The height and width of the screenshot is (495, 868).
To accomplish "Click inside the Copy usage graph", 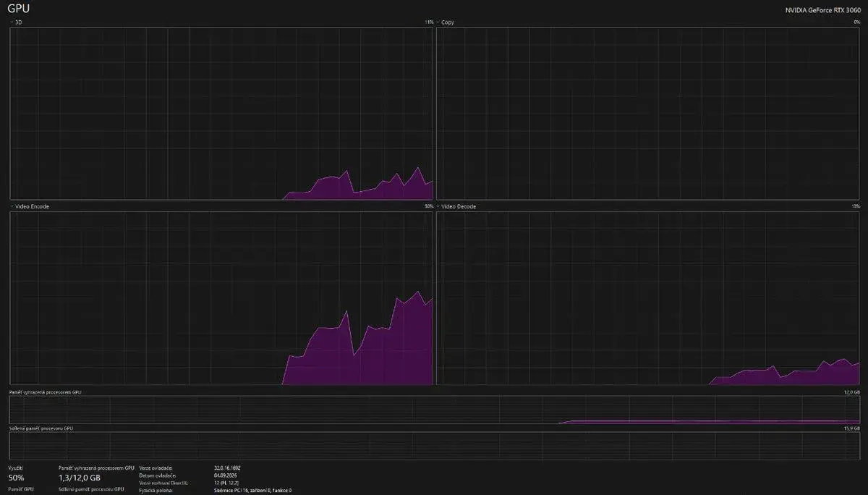I will coord(649,114).
